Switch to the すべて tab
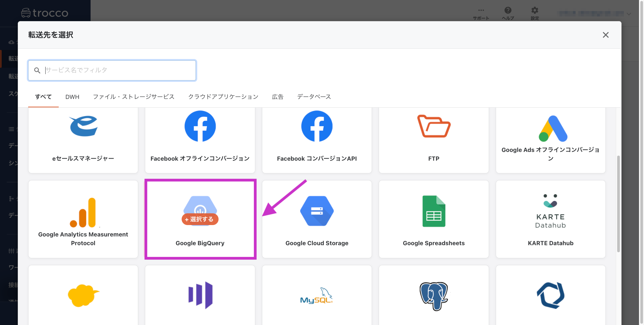This screenshot has width=644, height=325. tap(43, 97)
